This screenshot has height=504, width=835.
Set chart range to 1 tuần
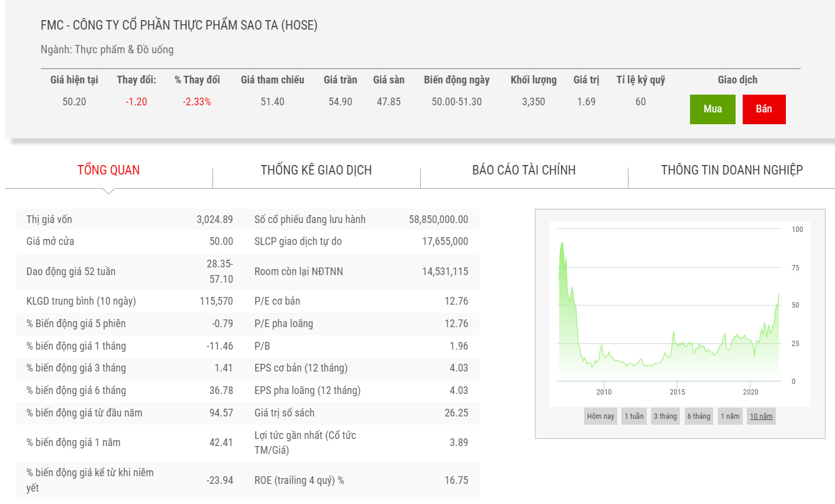tap(634, 416)
